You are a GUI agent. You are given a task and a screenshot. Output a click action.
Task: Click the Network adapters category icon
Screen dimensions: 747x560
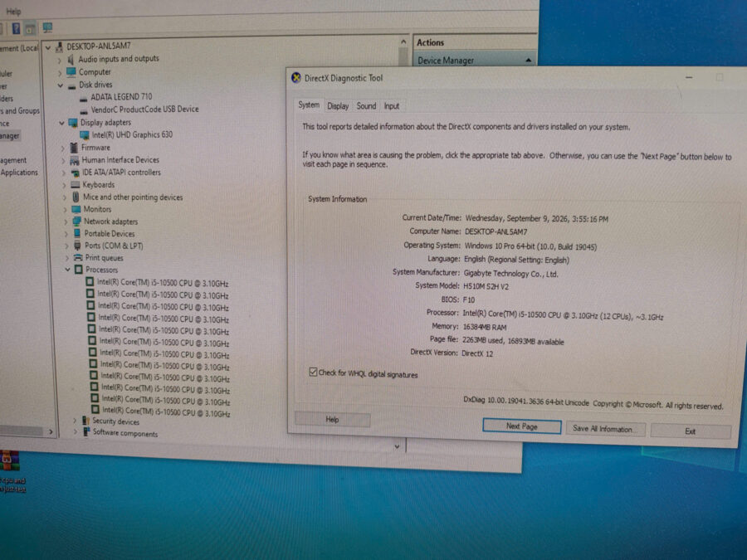[76, 222]
